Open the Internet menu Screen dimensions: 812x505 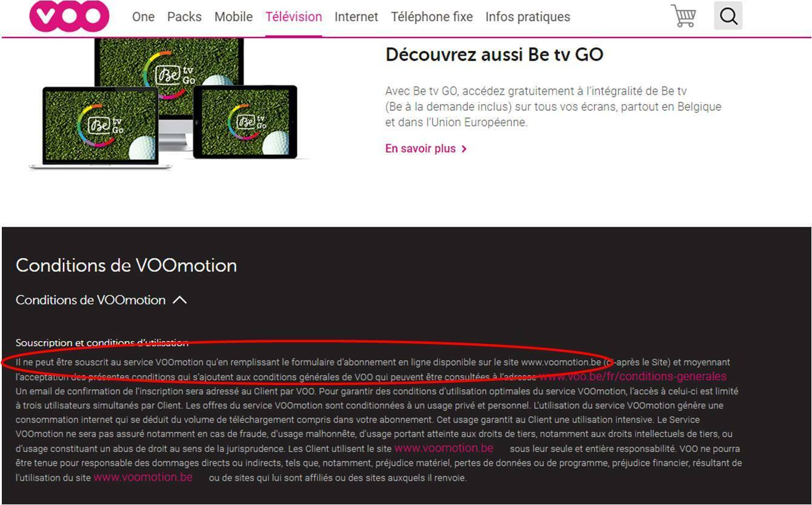tap(356, 17)
